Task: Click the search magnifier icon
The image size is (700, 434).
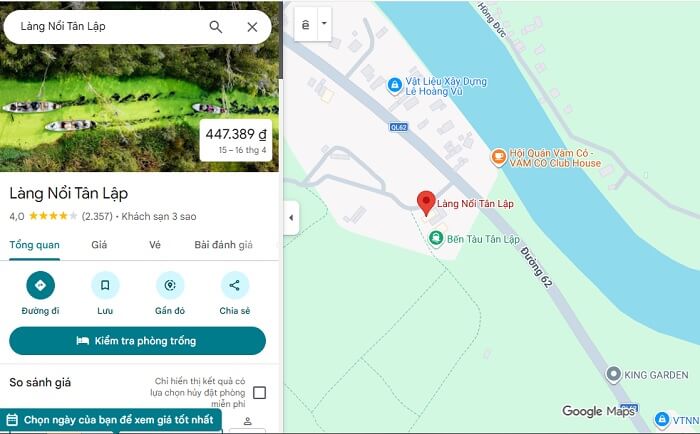Action: pos(216,27)
